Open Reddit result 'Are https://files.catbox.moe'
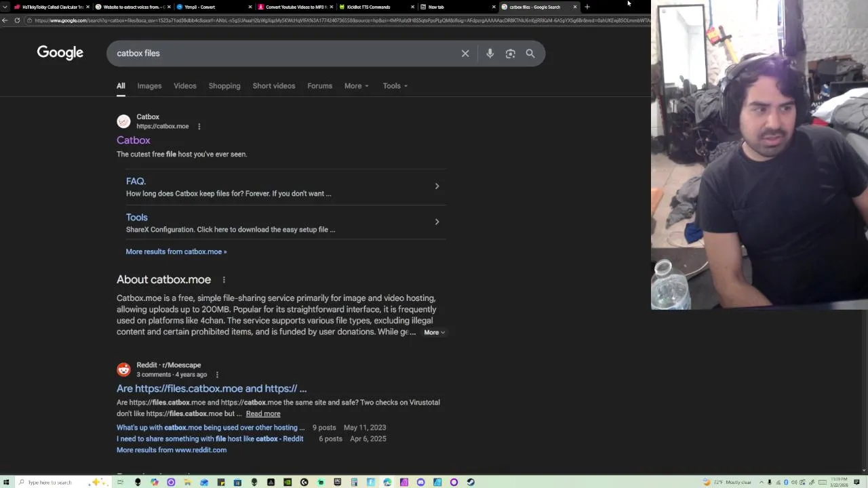This screenshot has width=868, height=488. [212, 389]
